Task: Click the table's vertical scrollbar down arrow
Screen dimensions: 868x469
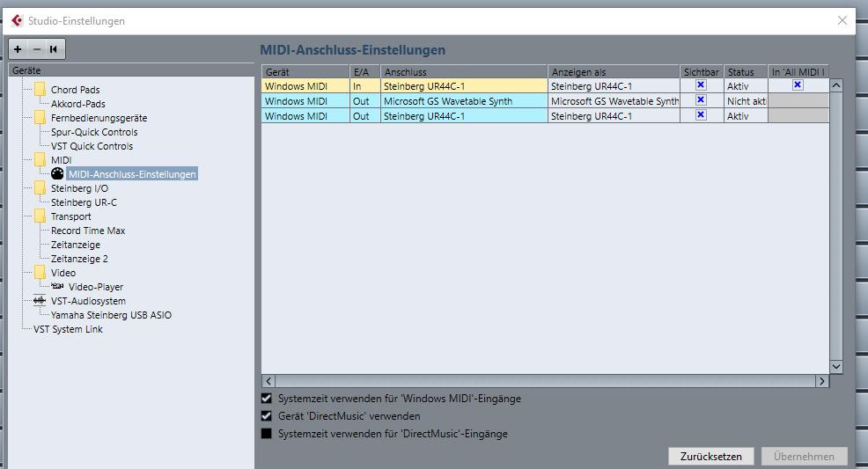Action: (836, 367)
